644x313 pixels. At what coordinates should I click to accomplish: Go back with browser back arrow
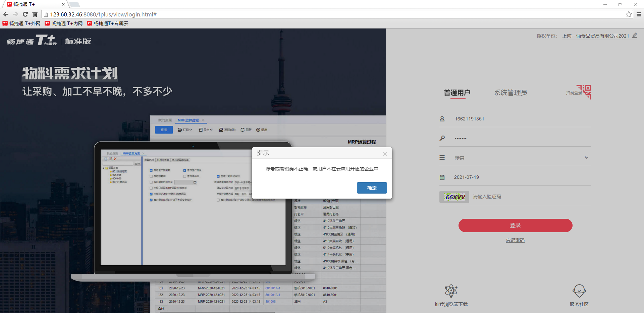6,14
